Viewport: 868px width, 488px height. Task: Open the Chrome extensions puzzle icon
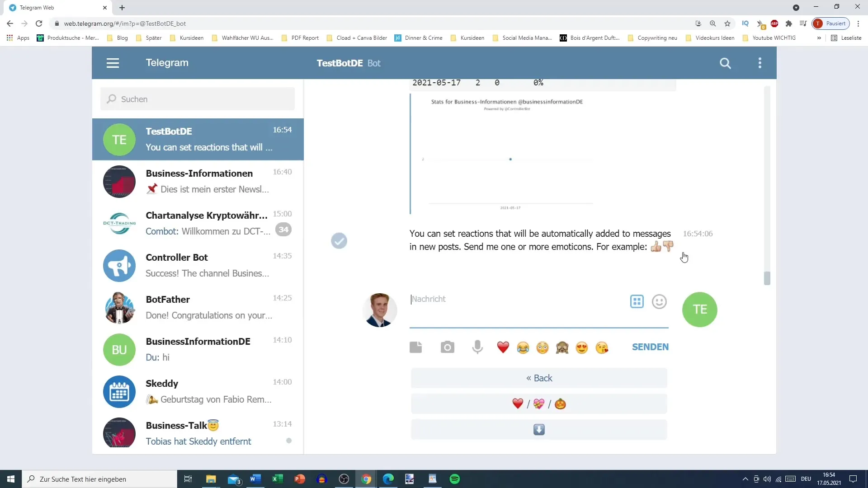pyautogui.click(x=789, y=23)
